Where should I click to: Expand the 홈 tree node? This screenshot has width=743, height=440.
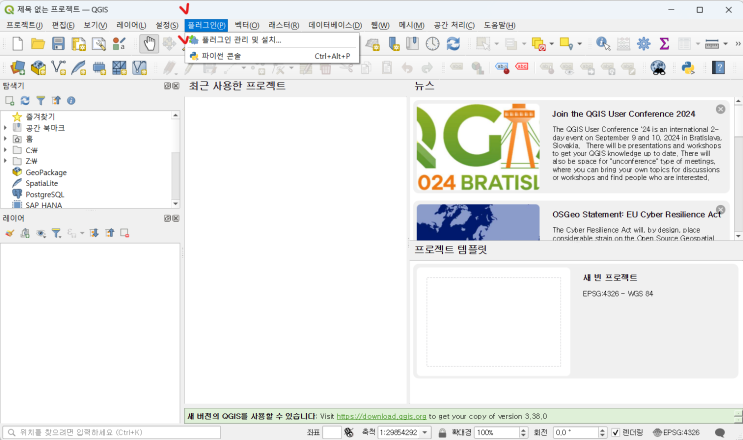coord(5,139)
